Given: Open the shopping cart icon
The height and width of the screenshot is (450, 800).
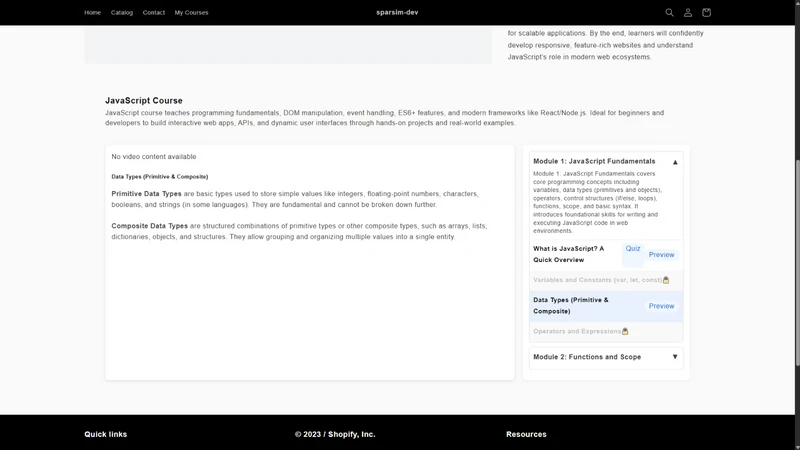Looking at the screenshot, I should [706, 12].
